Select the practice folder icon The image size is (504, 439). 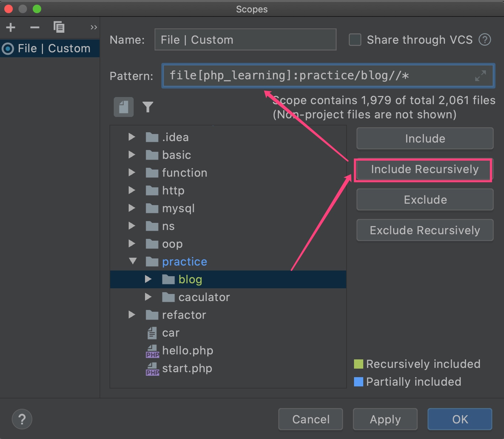[152, 262]
